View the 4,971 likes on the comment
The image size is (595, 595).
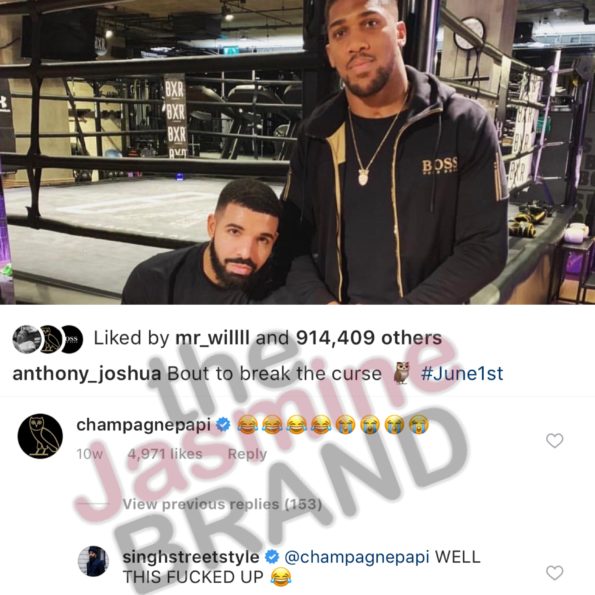pos(165,453)
